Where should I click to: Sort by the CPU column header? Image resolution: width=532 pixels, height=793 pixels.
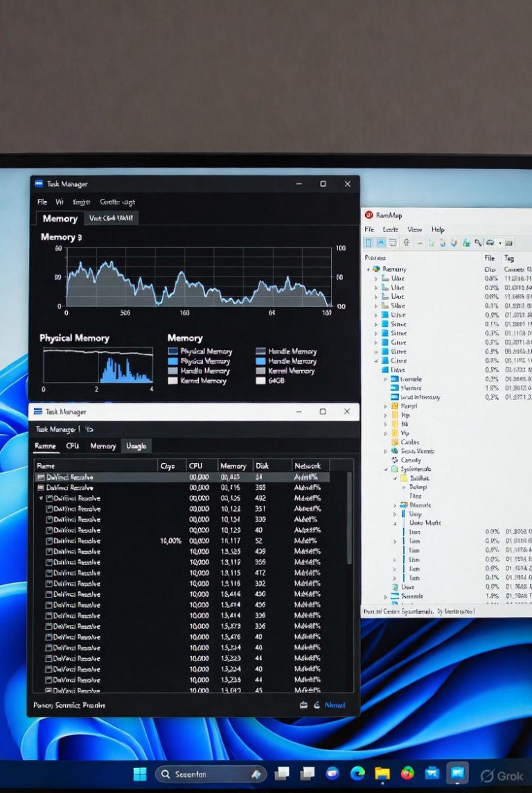(195, 466)
